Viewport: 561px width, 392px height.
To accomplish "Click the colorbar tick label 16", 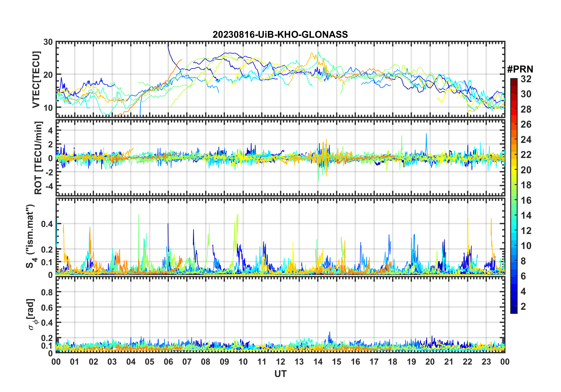I will (x=526, y=200).
